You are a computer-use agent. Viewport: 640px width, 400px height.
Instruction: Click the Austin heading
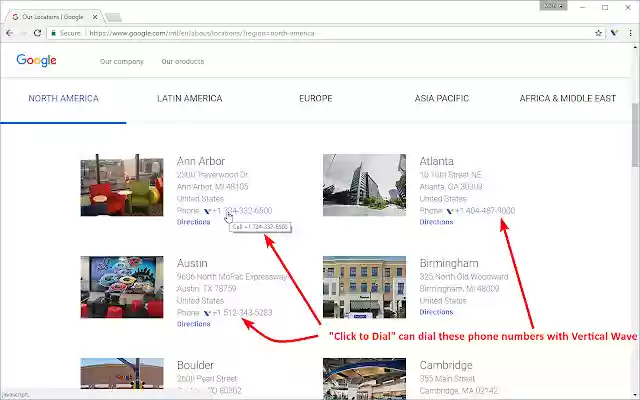tap(192, 263)
